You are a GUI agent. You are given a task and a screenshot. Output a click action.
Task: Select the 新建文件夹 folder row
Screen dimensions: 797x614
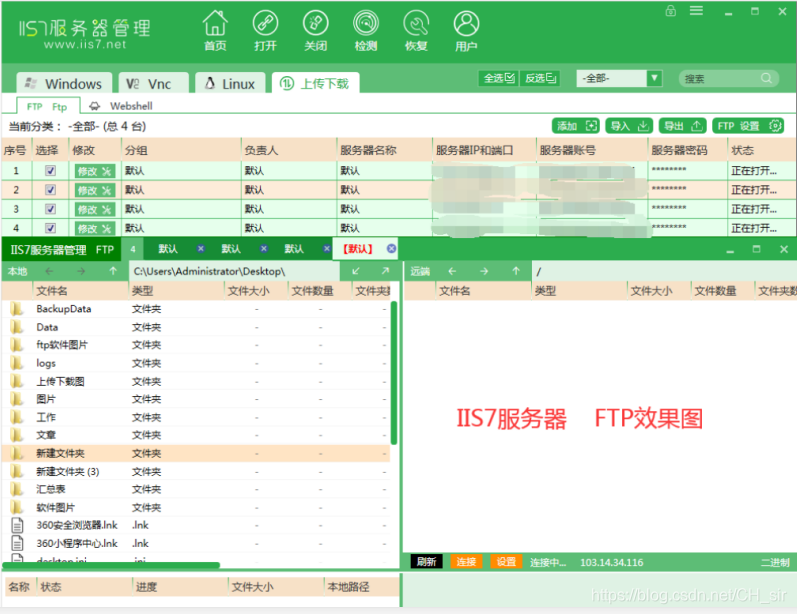click(196, 453)
